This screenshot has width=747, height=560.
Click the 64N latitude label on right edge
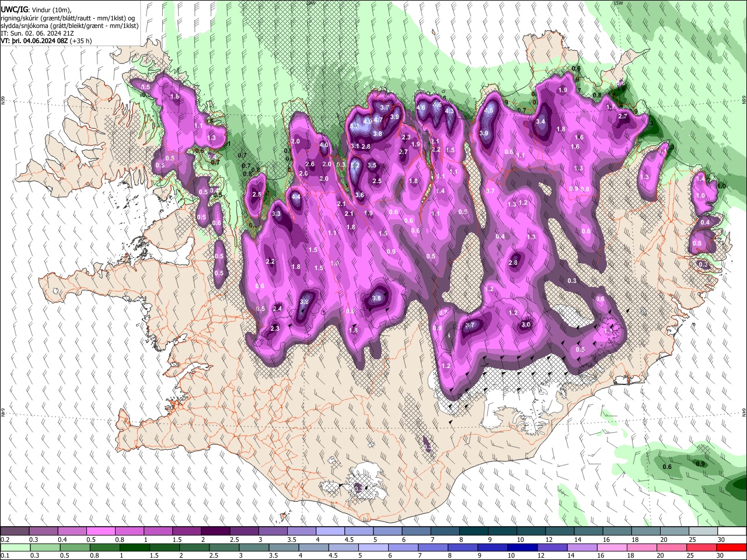pyautogui.click(x=744, y=411)
